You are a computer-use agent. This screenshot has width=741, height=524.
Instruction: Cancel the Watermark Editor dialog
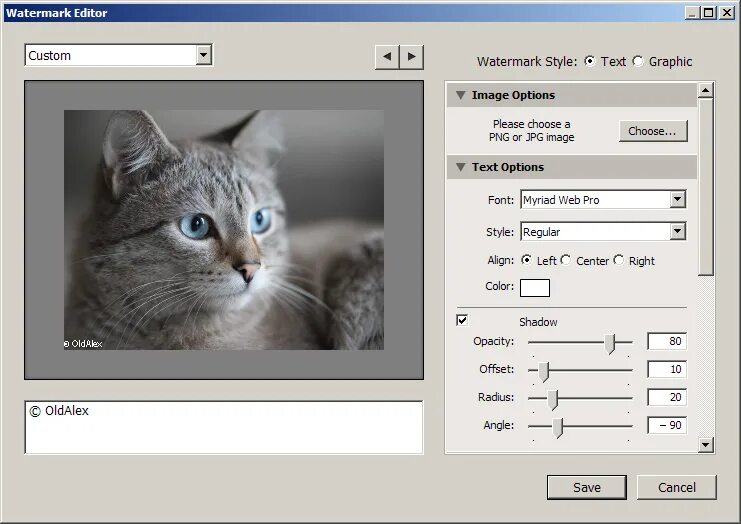coord(677,487)
